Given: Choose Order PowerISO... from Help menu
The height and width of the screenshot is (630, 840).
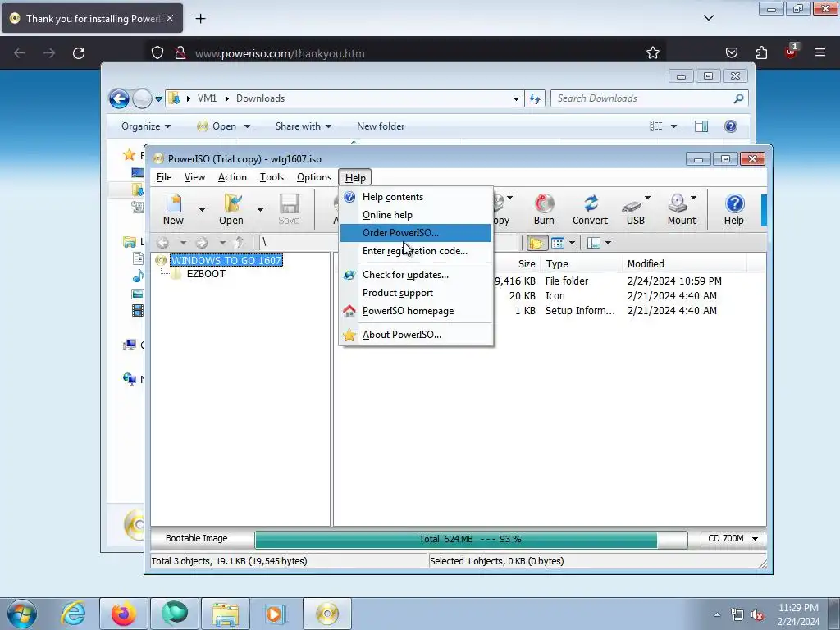Looking at the screenshot, I should pyautogui.click(x=416, y=232).
